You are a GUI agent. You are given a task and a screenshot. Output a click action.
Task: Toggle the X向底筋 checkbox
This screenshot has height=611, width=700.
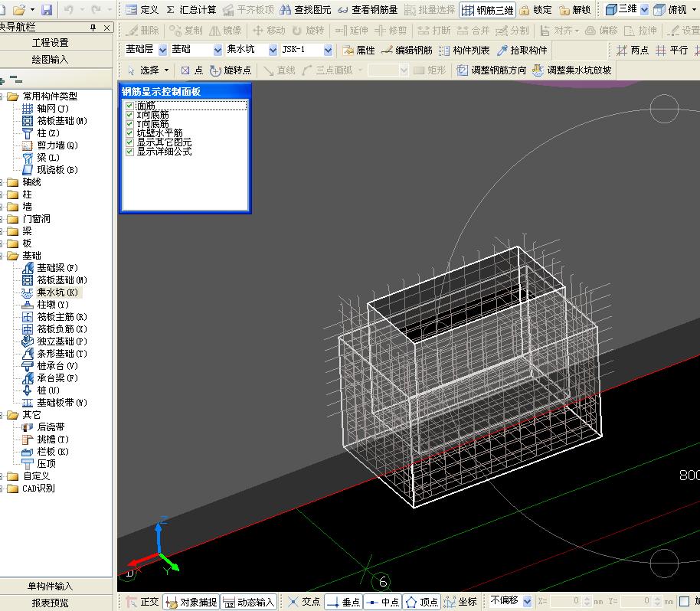[129, 115]
